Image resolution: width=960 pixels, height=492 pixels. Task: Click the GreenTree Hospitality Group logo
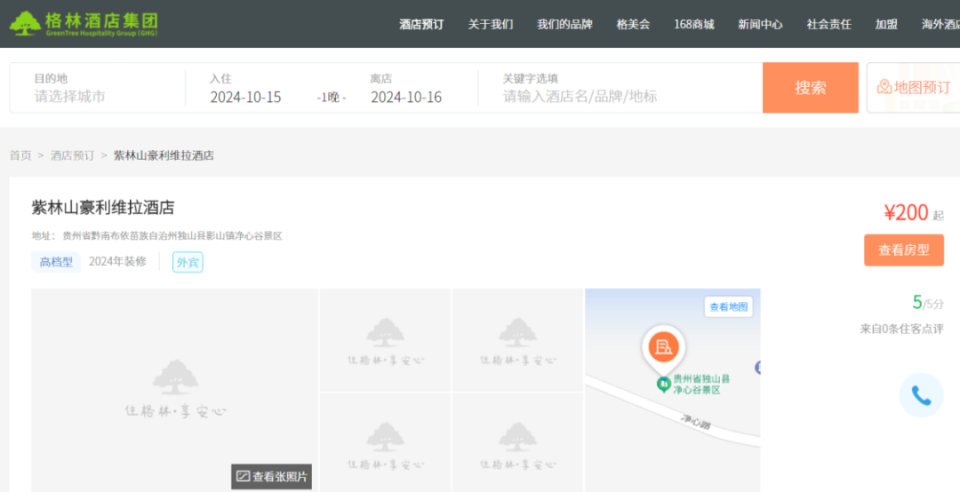(x=84, y=24)
